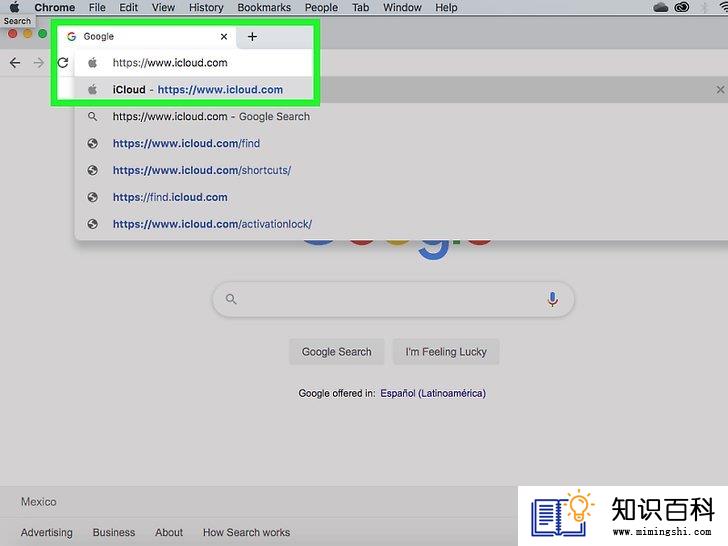Click the I'm Feeling Lucky button
This screenshot has width=728, height=546.
446,352
